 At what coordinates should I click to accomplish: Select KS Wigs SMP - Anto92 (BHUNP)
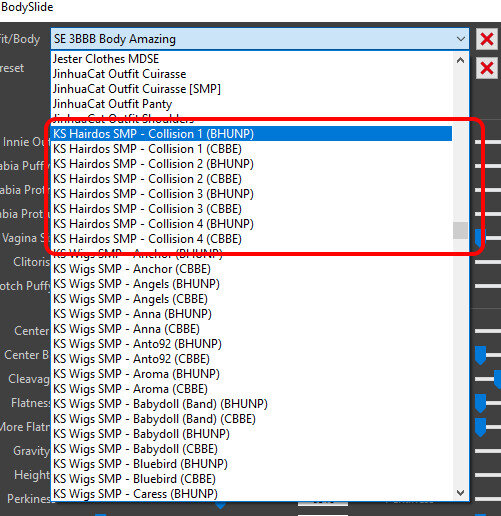pyautogui.click(x=252, y=344)
